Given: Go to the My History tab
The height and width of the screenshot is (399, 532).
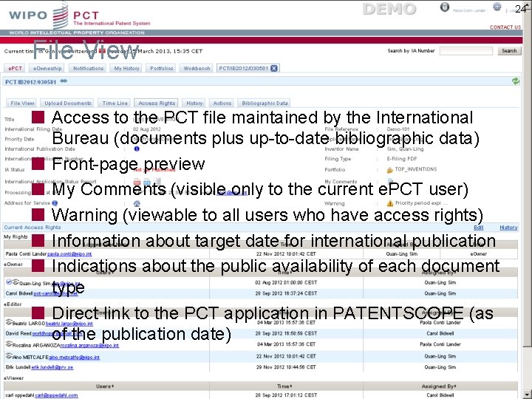Looking at the screenshot, I should (x=126, y=68).
